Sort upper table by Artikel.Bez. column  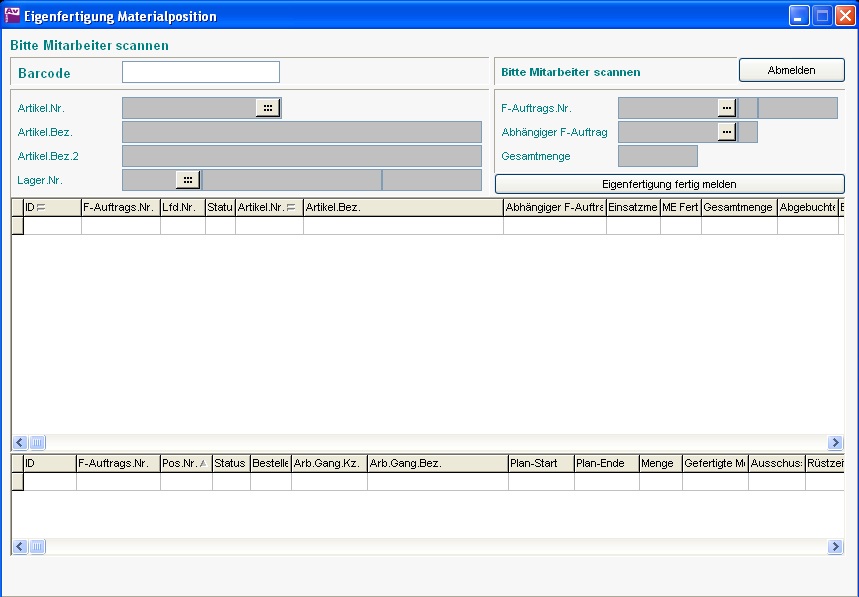tap(402, 207)
